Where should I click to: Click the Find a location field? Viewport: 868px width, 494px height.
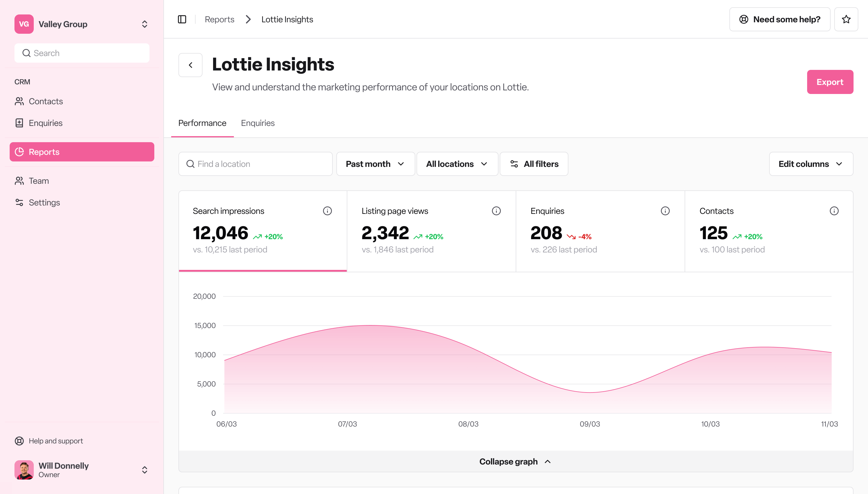coord(255,164)
